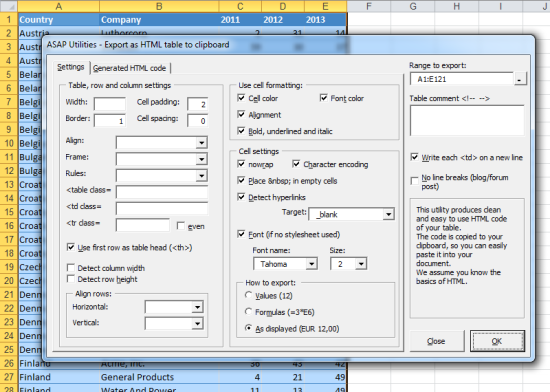The image size is (550, 392).
Task: Click the Country header cell
Action: point(59,20)
